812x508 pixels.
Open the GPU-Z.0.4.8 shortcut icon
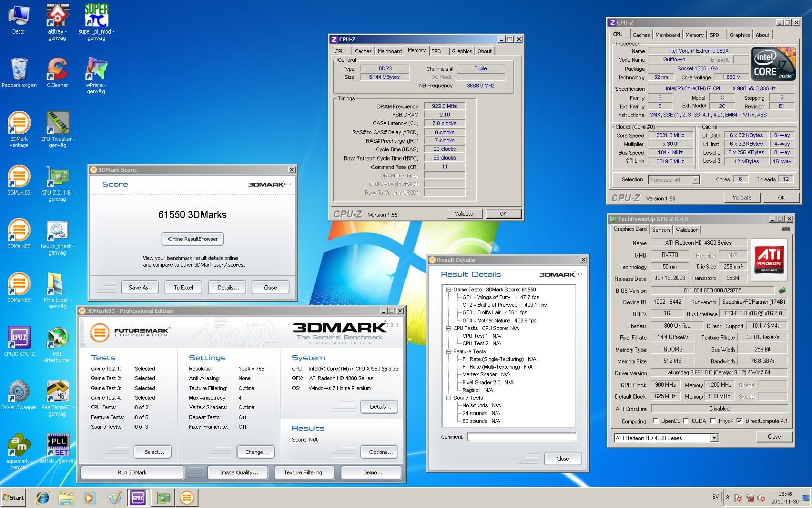[x=57, y=183]
